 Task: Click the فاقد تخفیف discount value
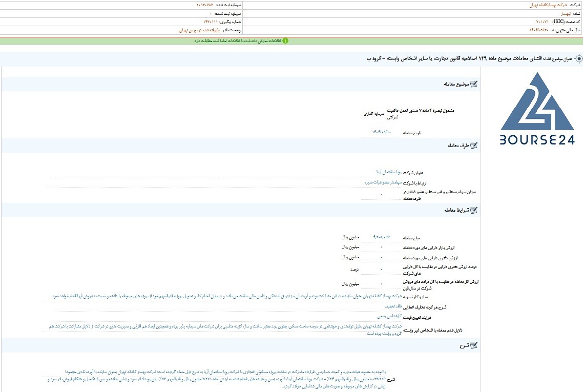pyautogui.click(x=393, y=306)
